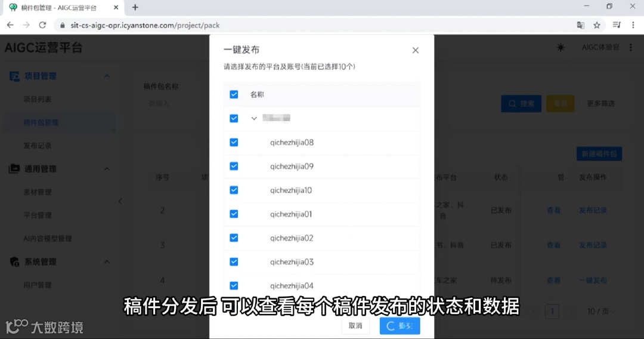Click 新建稿件包 button
The image size is (644, 339).
coord(599,153)
